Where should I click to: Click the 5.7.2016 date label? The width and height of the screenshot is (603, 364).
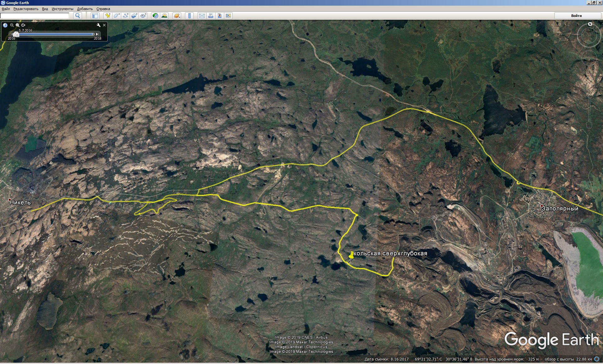point(25,30)
